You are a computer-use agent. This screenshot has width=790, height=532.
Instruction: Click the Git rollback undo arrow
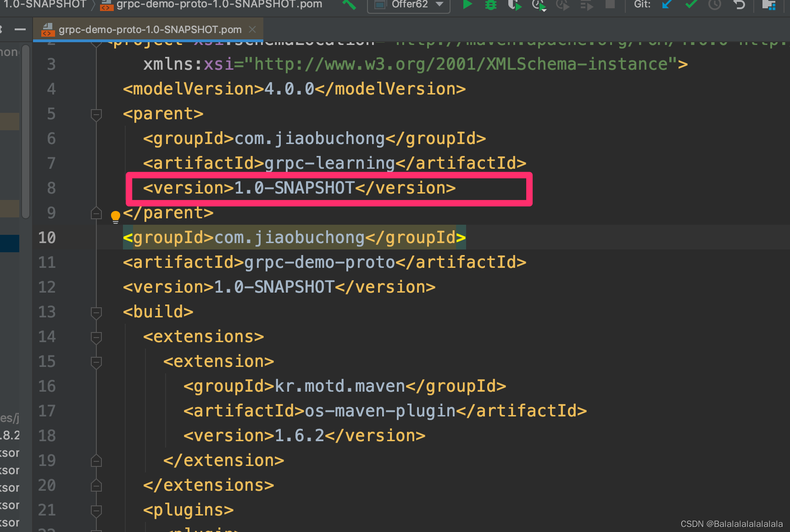tap(739, 5)
